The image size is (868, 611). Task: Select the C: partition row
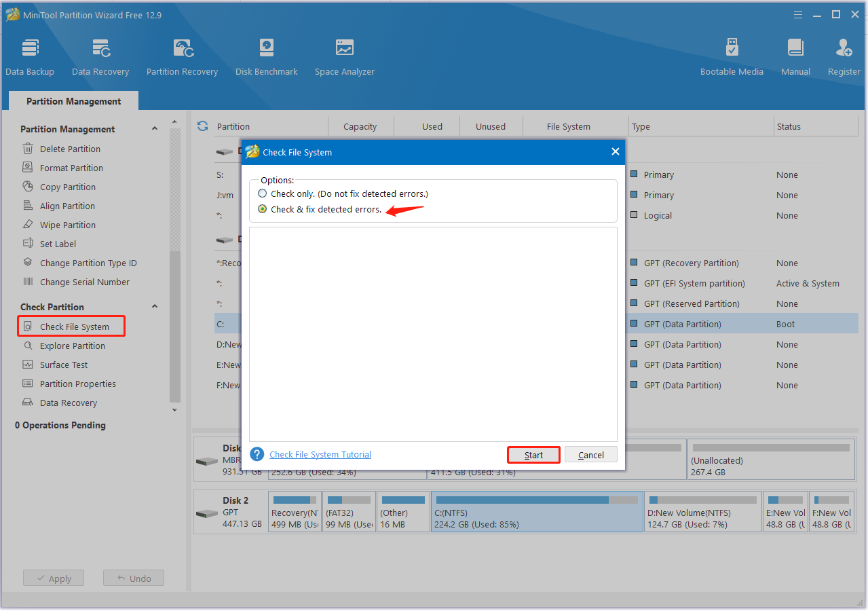point(536,324)
